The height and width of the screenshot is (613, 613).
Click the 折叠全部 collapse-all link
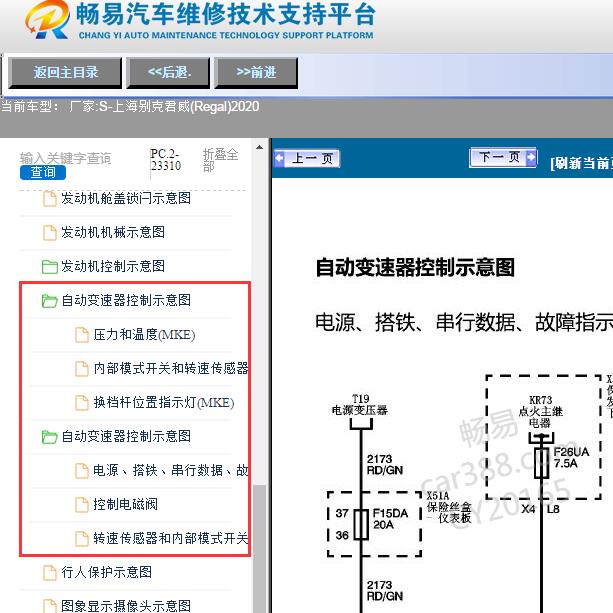pos(220,160)
